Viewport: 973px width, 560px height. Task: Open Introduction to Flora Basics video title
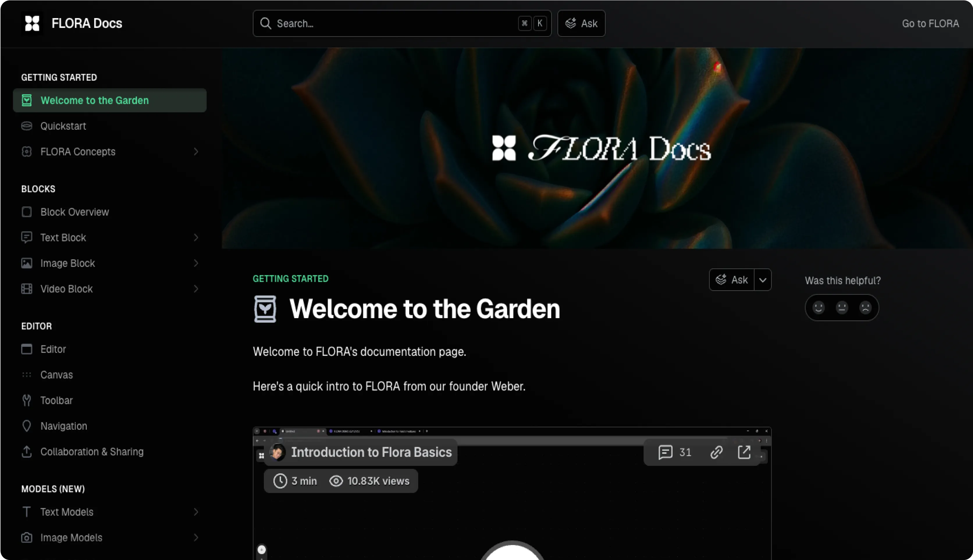[x=371, y=452]
